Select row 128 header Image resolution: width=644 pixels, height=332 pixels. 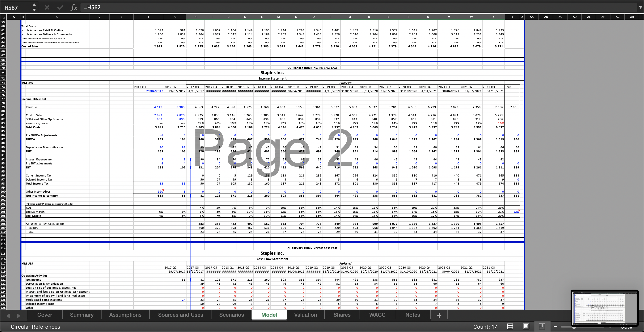coord(3,308)
